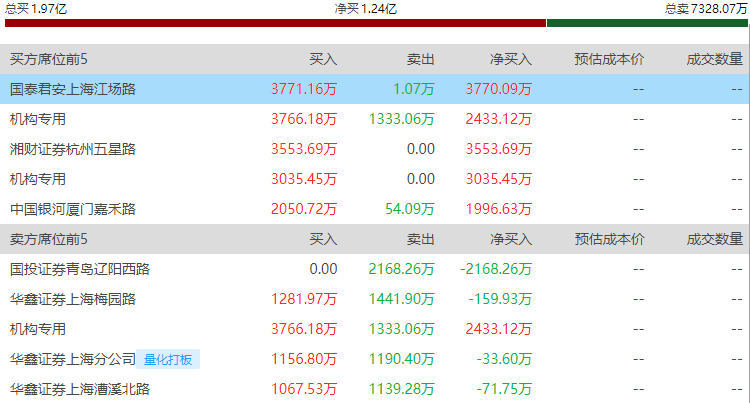Click the 量化打板 tag badge
750x403 pixels.
(168, 359)
